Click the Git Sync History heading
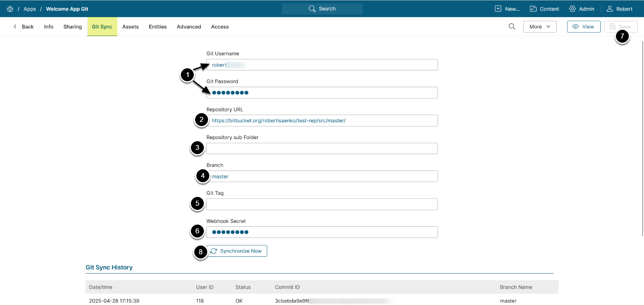Image resolution: width=644 pixels, height=305 pixels. pos(109,267)
